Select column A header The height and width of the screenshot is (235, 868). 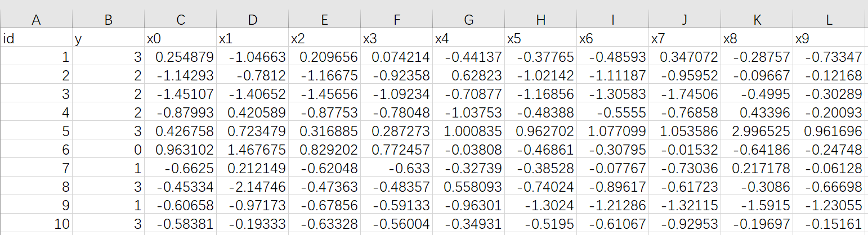[x=36, y=20]
